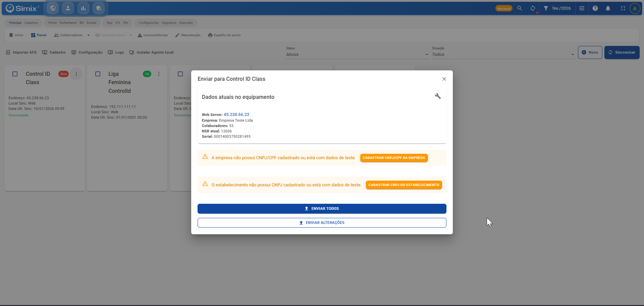Open the tune sliders settings icon
The image size is (644, 306).
(x=582, y=8)
